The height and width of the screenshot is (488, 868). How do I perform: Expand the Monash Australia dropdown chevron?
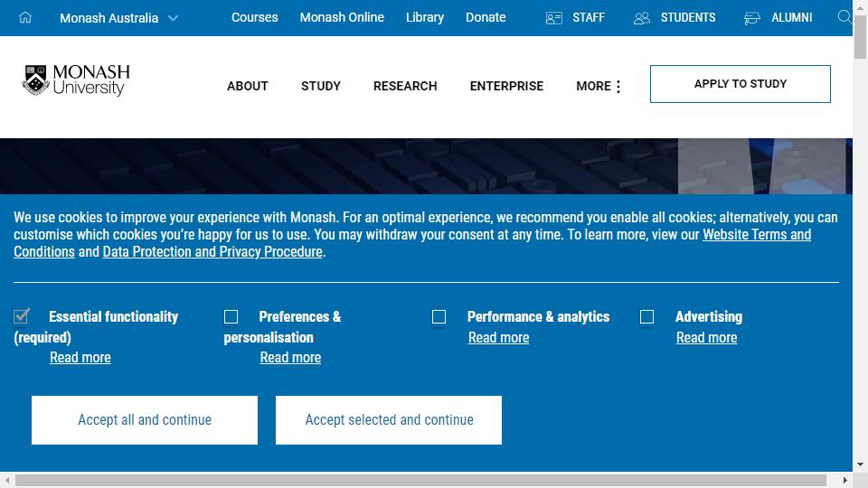click(173, 18)
